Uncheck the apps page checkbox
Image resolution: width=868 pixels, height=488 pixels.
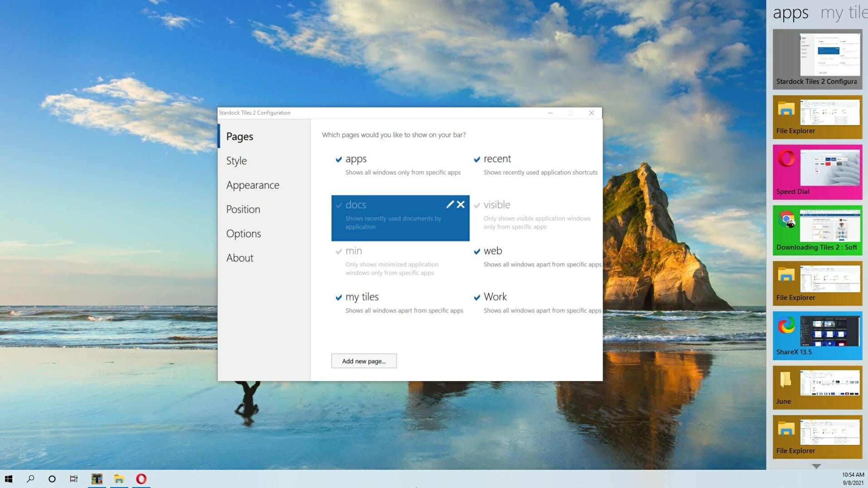click(x=339, y=159)
